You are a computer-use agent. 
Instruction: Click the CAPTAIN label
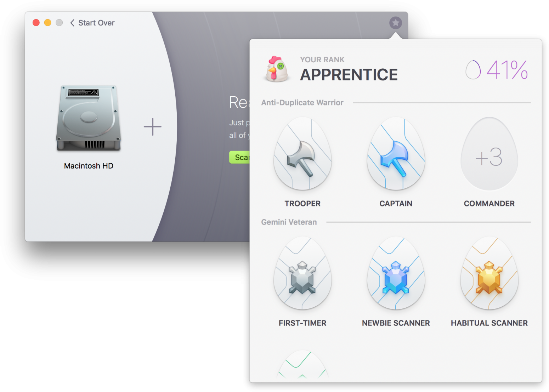tap(396, 204)
